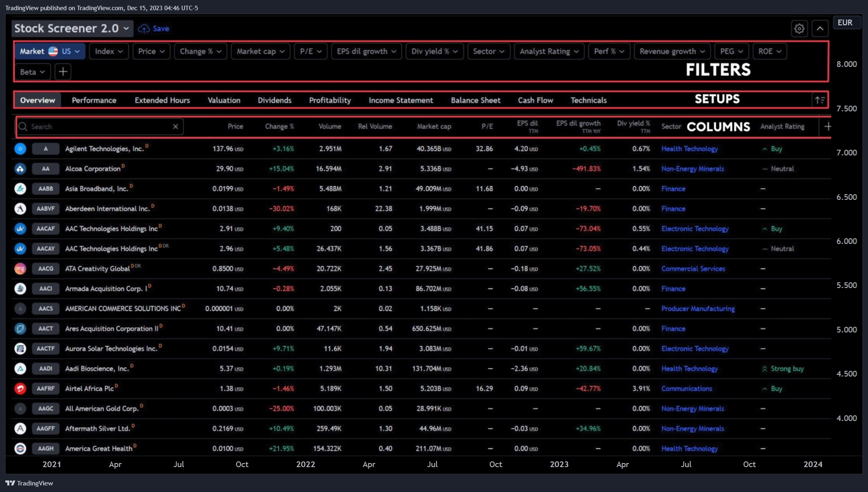This screenshot has width=868, height=492.
Task: Click the Aberdeen International logo icon
Action: point(20,209)
